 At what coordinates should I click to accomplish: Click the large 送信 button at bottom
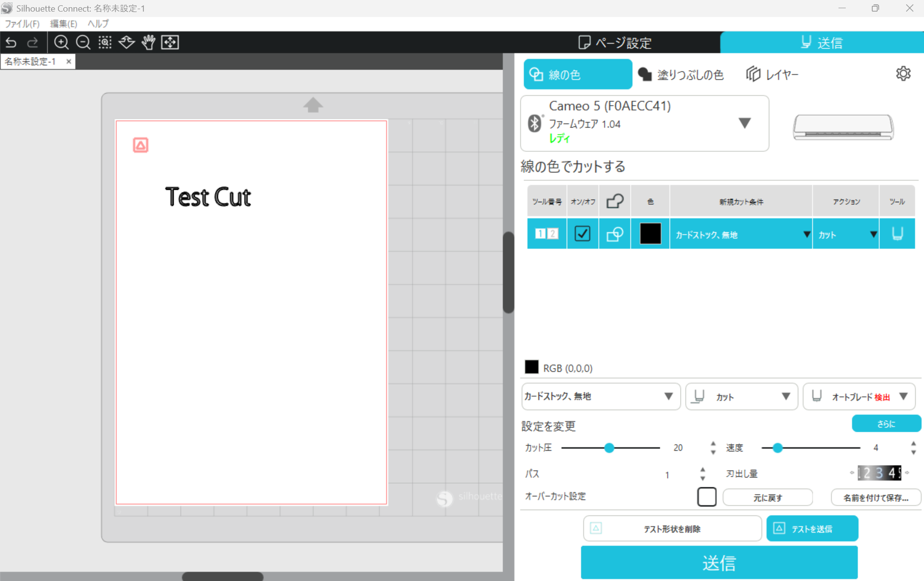719,563
